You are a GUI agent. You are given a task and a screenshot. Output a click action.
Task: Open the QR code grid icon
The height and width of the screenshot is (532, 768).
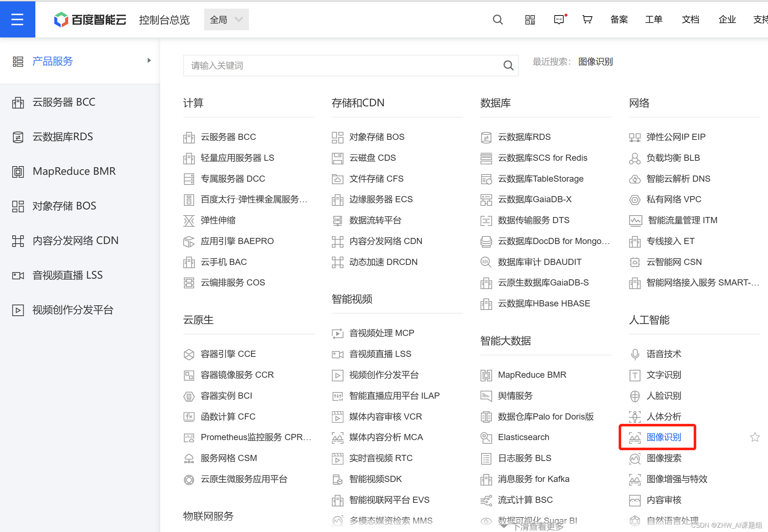(x=530, y=19)
